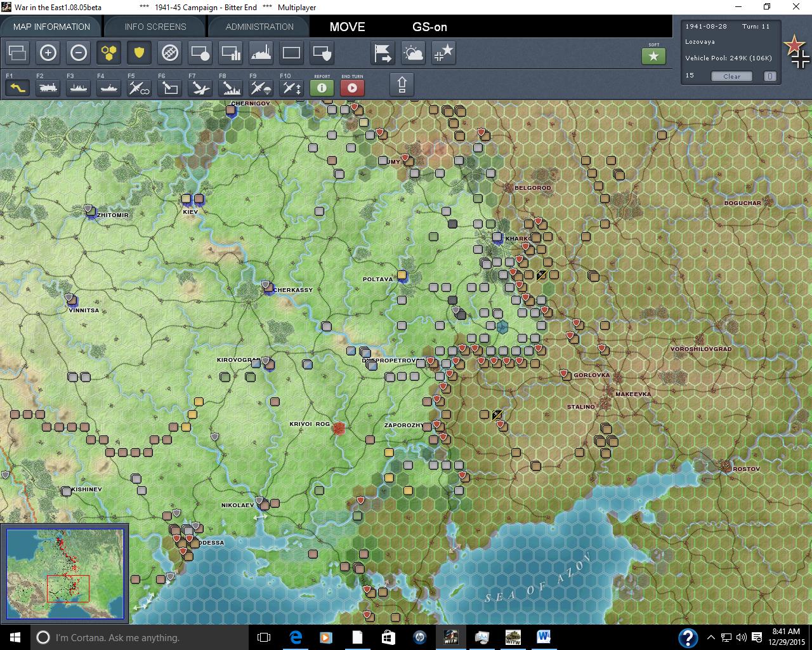The image size is (812, 650).
Task: Expand the hidden system tray icons
Action: (711, 637)
